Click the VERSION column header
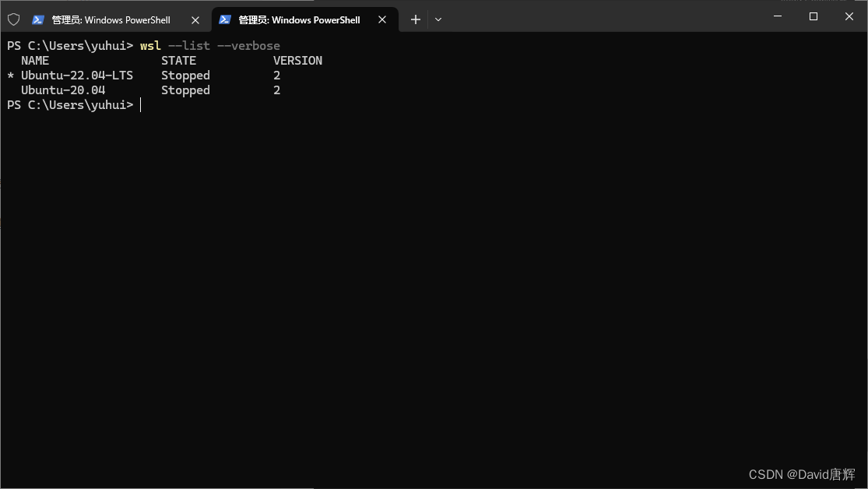Viewport: 868px width, 489px height. tap(298, 61)
